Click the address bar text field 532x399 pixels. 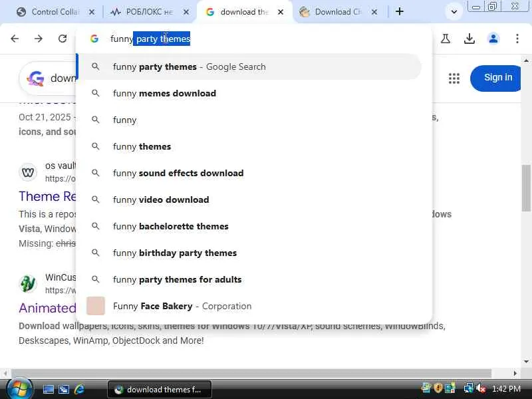pos(265,39)
